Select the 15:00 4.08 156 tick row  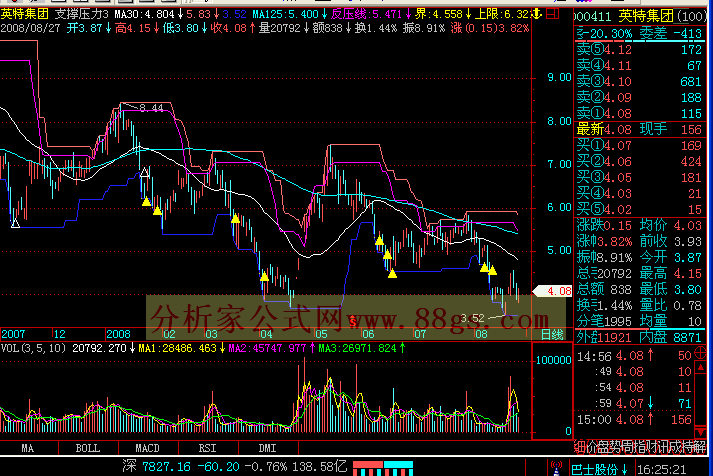pyautogui.click(x=634, y=420)
